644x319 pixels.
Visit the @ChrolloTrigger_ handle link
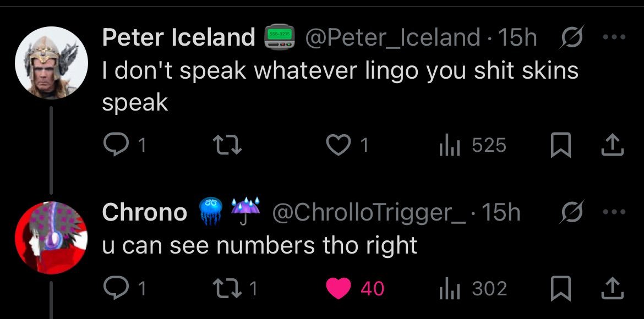point(372,213)
